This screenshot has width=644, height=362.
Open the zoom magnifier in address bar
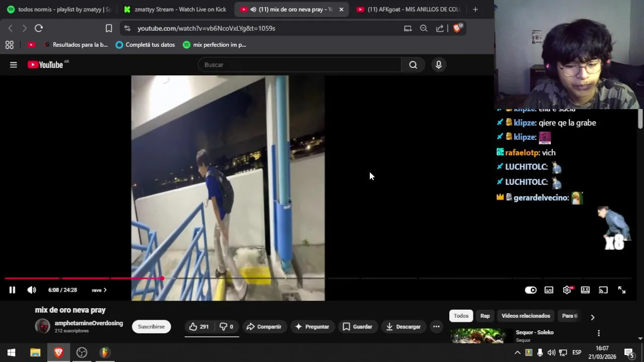pyautogui.click(x=424, y=29)
